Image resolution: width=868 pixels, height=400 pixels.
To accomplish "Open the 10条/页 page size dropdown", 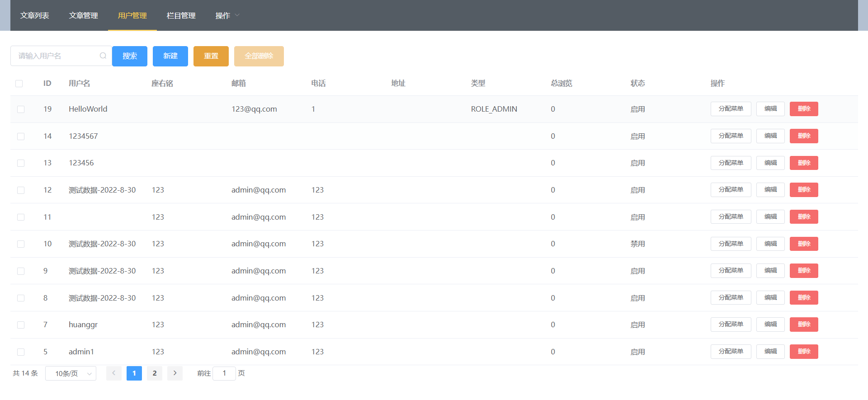I will point(71,373).
